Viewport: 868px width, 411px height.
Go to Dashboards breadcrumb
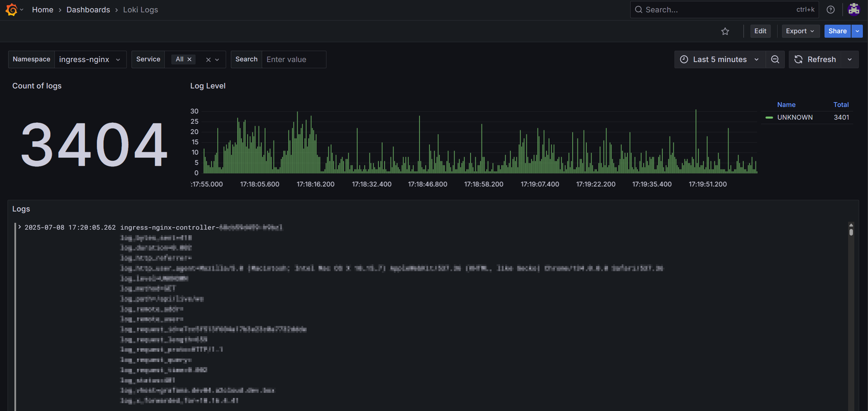[x=88, y=10]
